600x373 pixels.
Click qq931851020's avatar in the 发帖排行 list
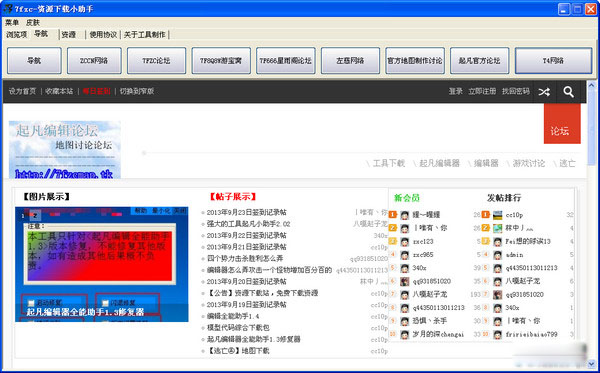click(x=497, y=295)
